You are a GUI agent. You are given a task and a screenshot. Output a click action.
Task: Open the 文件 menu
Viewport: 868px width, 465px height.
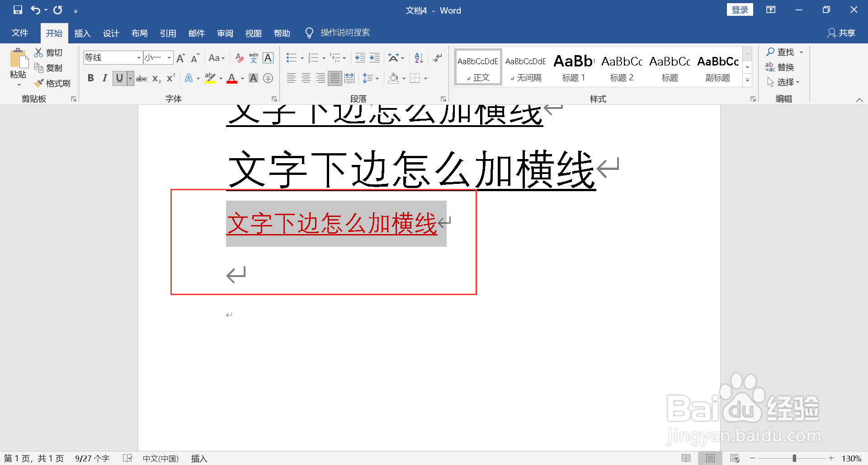[20, 33]
